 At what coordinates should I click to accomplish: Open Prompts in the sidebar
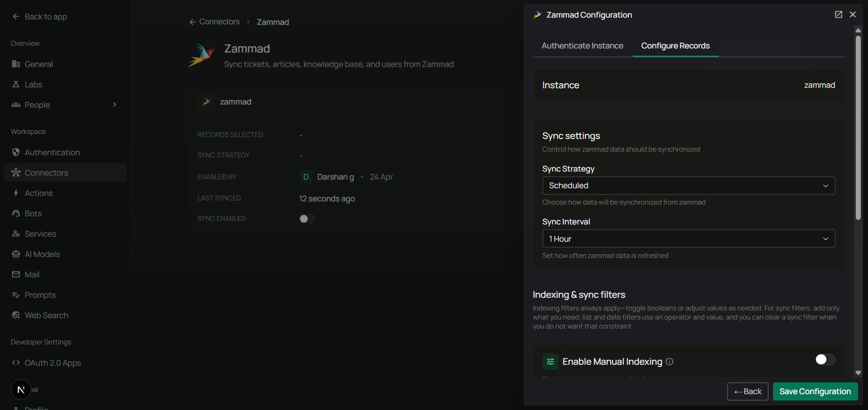65,295
